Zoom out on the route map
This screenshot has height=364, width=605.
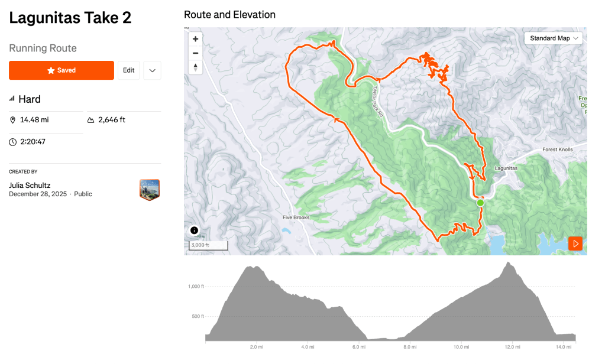195,53
